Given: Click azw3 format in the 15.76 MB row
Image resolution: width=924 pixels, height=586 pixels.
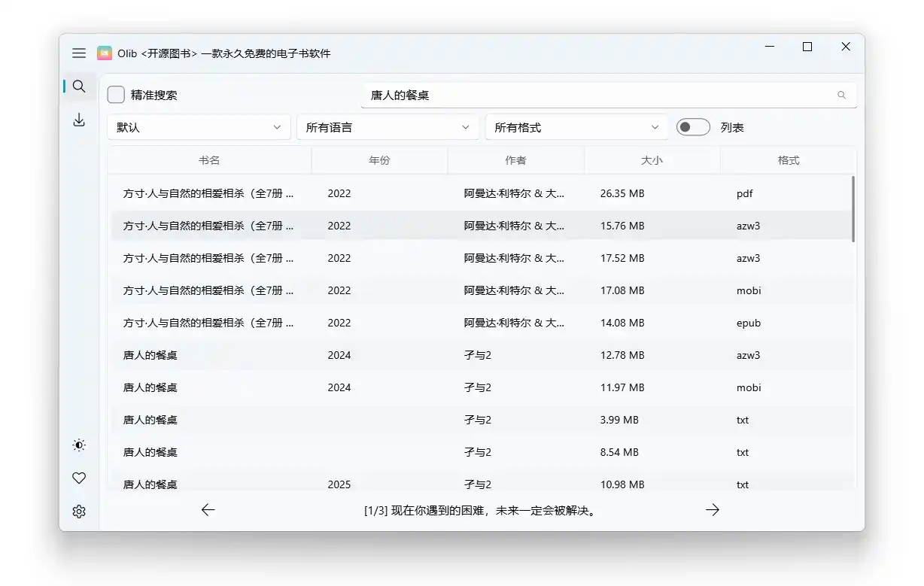Looking at the screenshot, I should (749, 226).
